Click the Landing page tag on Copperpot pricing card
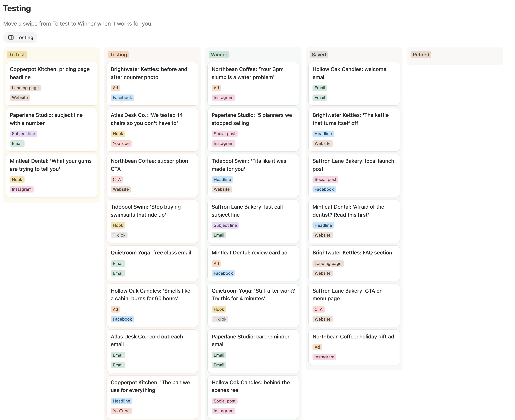 click(x=25, y=88)
